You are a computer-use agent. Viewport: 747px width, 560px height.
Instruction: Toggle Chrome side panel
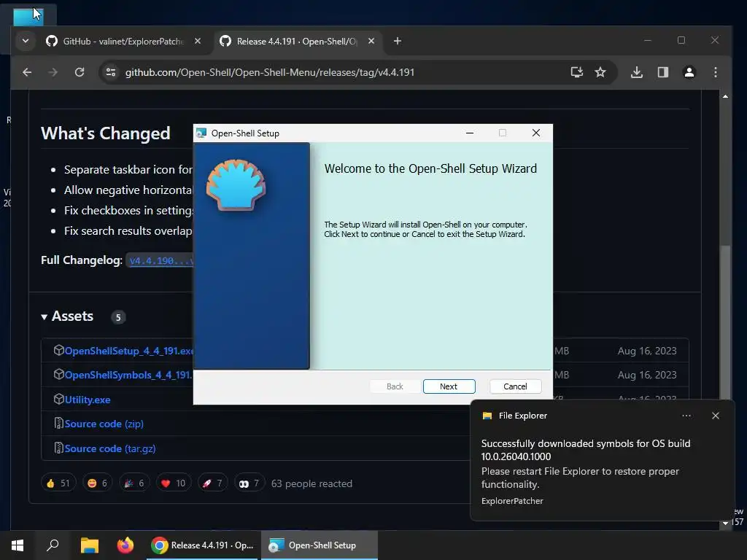[662, 72]
